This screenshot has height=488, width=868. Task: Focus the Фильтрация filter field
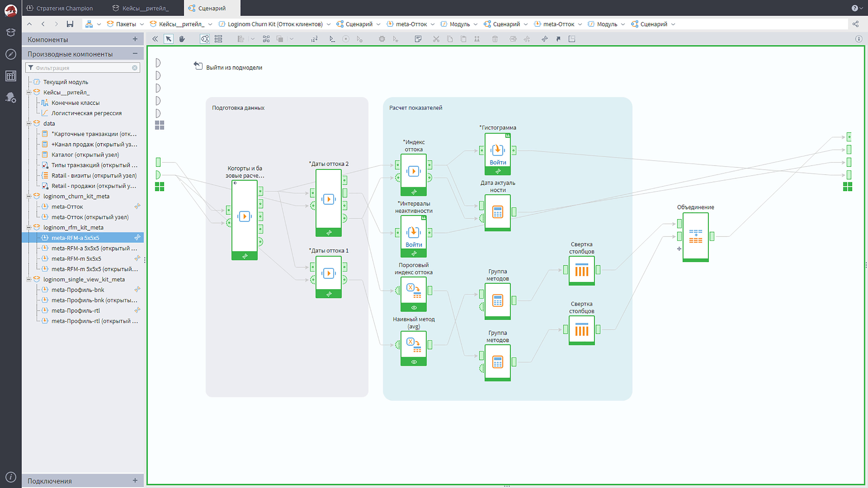tap(83, 68)
